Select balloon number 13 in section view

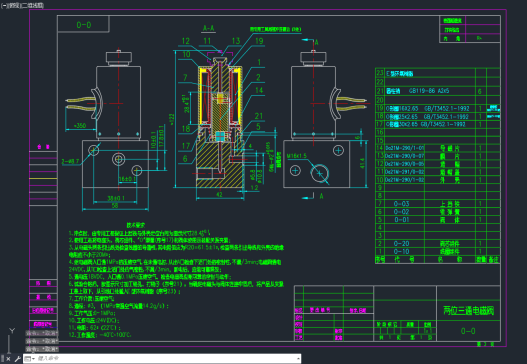pos(236,41)
